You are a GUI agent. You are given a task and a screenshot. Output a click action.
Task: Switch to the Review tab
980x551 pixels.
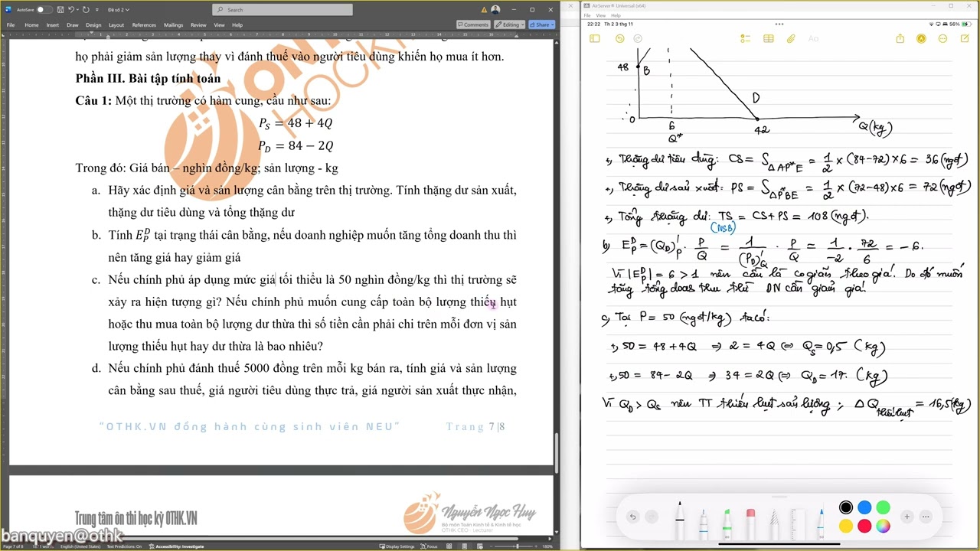point(198,24)
